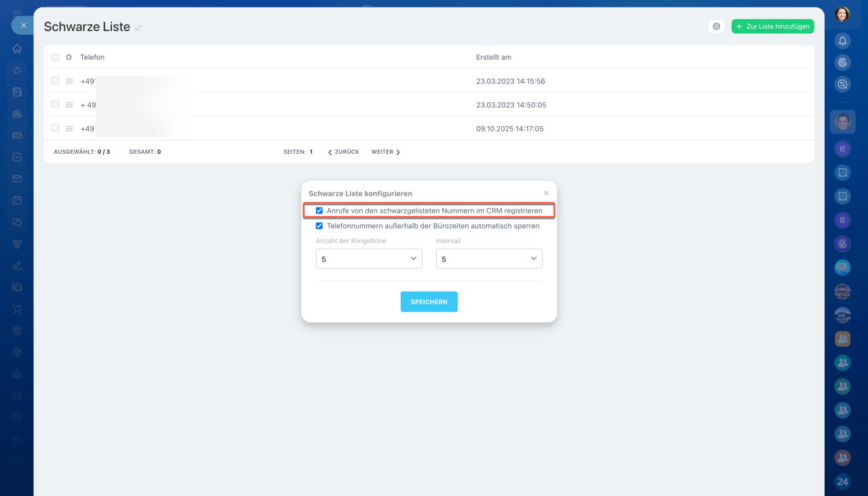The width and height of the screenshot is (868, 496).
Task: Toggle the select-all checkbox in table header
Action: pos(55,58)
